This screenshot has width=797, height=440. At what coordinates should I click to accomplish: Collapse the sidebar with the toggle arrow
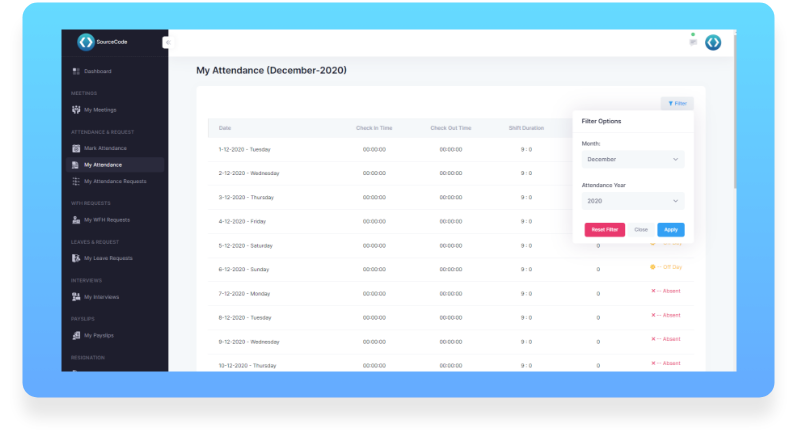click(x=166, y=42)
